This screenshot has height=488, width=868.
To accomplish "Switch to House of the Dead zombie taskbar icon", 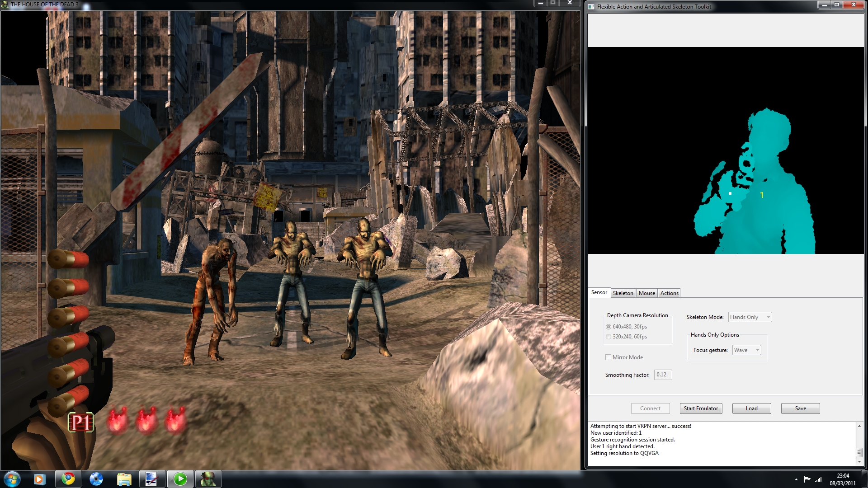I will 208,479.
